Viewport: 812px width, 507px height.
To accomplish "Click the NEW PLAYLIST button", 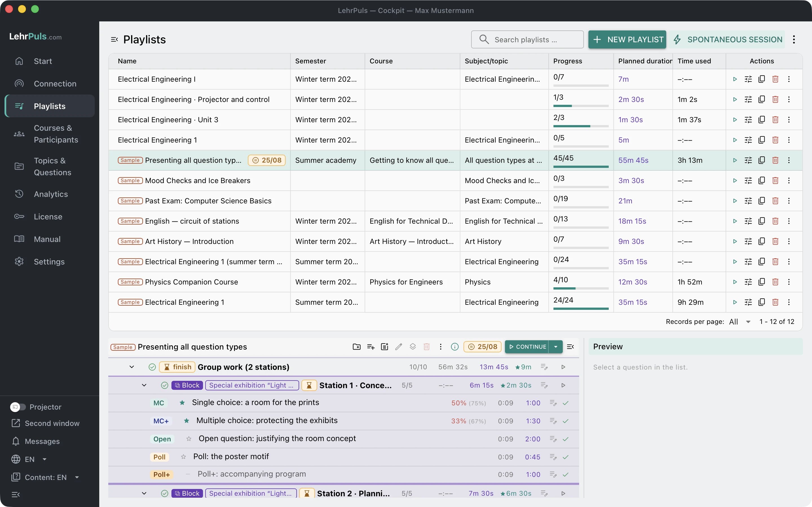I will (627, 39).
